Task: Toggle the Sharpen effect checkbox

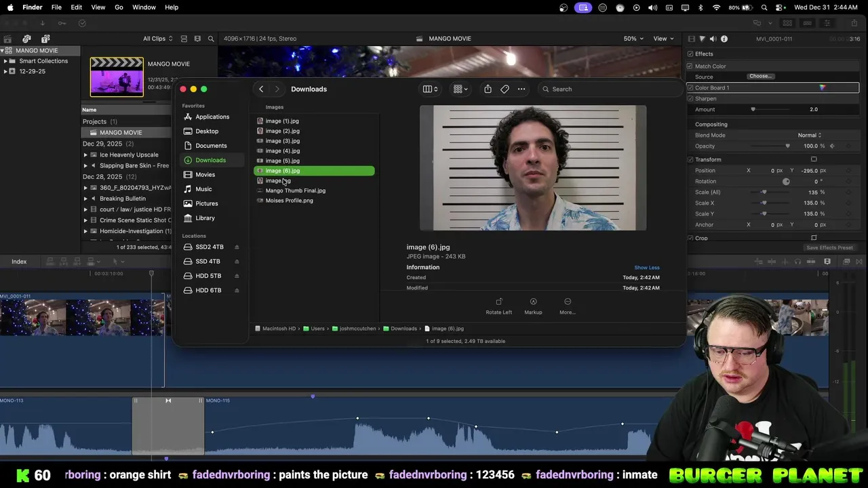Action: point(690,98)
